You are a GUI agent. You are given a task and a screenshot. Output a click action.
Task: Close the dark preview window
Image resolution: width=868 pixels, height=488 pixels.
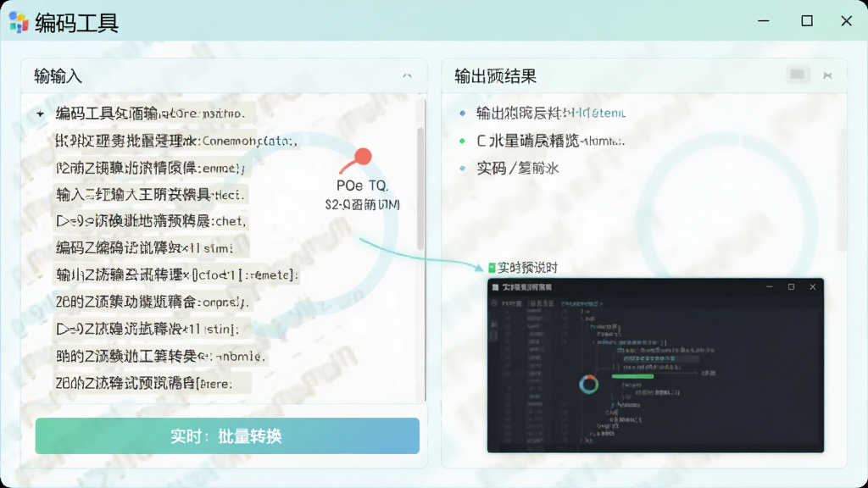click(813, 286)
